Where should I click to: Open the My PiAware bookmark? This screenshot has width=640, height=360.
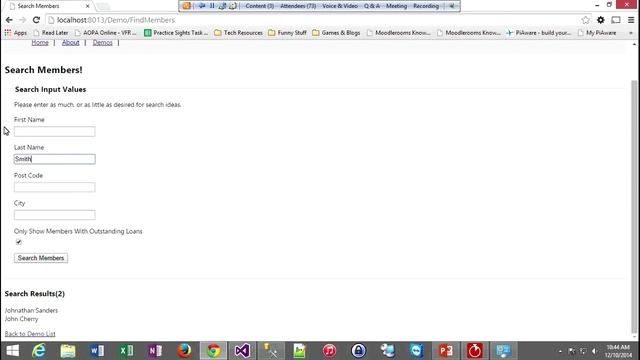pos(597,33)
